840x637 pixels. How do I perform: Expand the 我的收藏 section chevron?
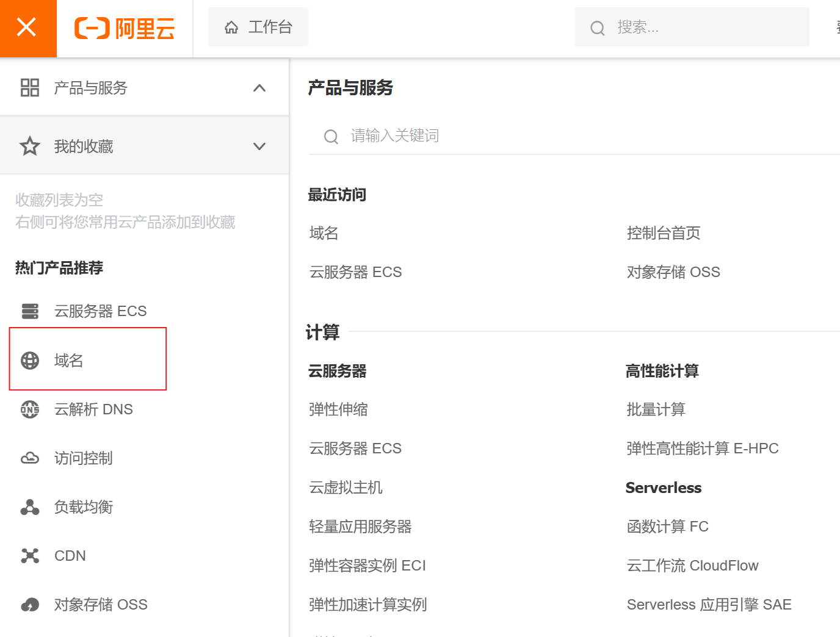click(259, 146)
